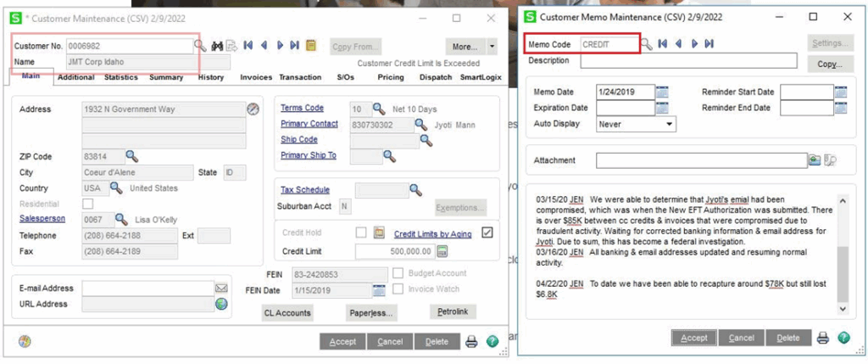Screen dimensions: 868x364
Task: Click the URL Address globe icon
Action: click(221, 304)
